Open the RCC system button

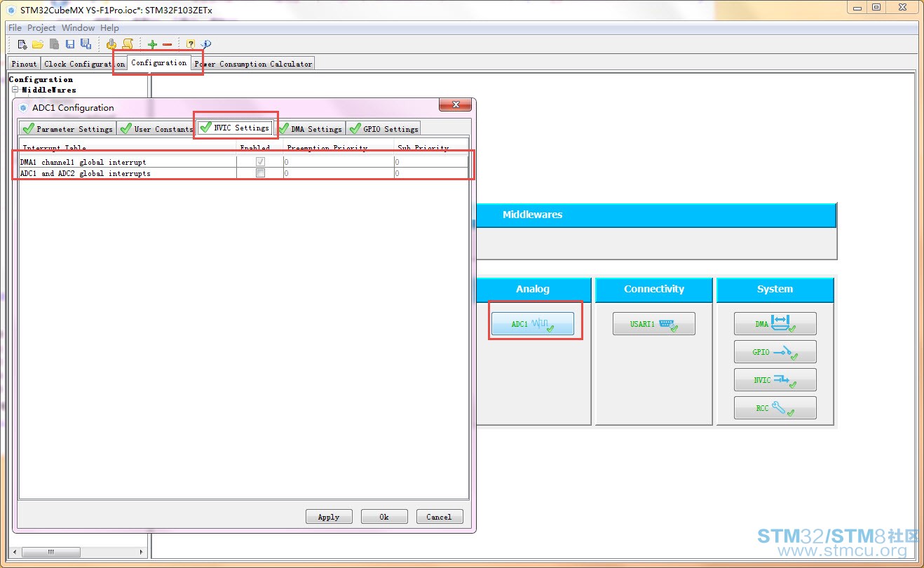775,408
